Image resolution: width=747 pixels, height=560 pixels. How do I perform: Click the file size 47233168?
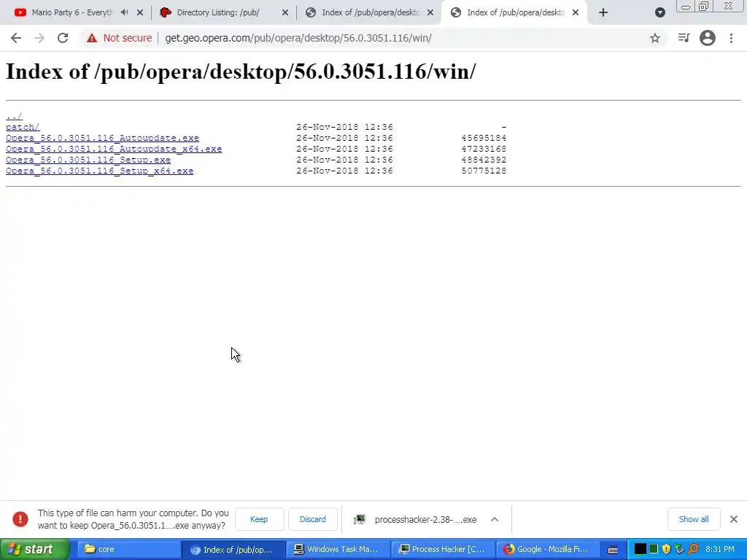[x=484, y=149]
